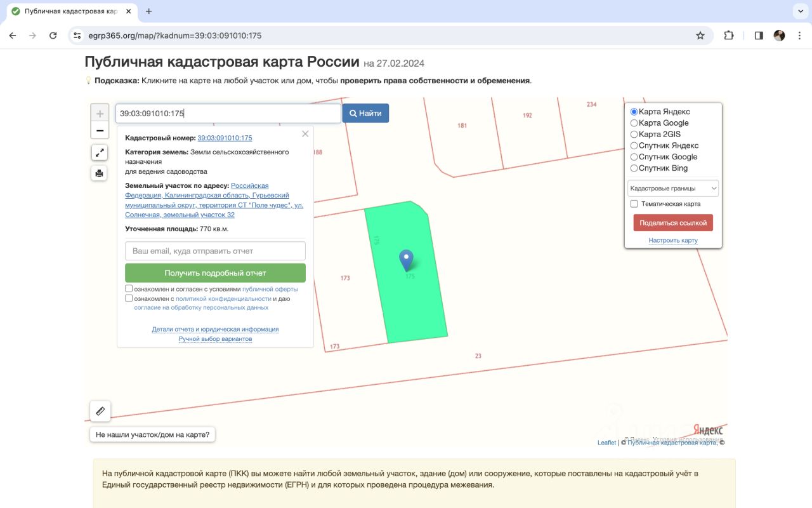Open the Кадастровые границы dropdown

[x=673, y=188]
